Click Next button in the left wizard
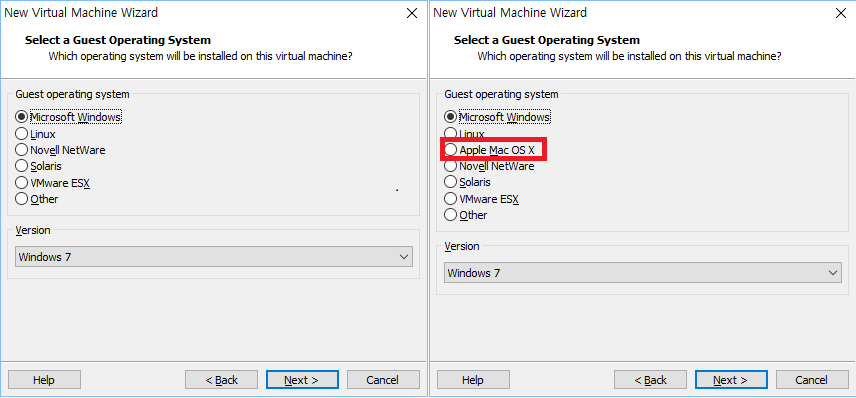 (x=302, y=380)
